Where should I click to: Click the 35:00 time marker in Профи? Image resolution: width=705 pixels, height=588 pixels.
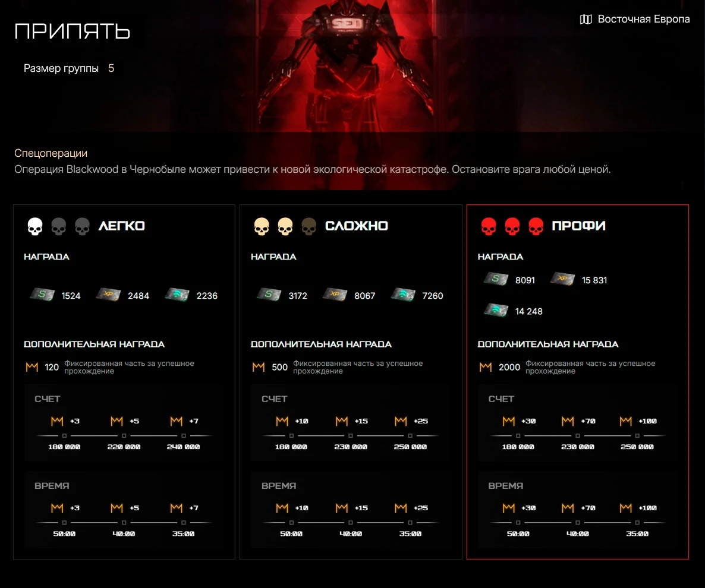[637, 533]
